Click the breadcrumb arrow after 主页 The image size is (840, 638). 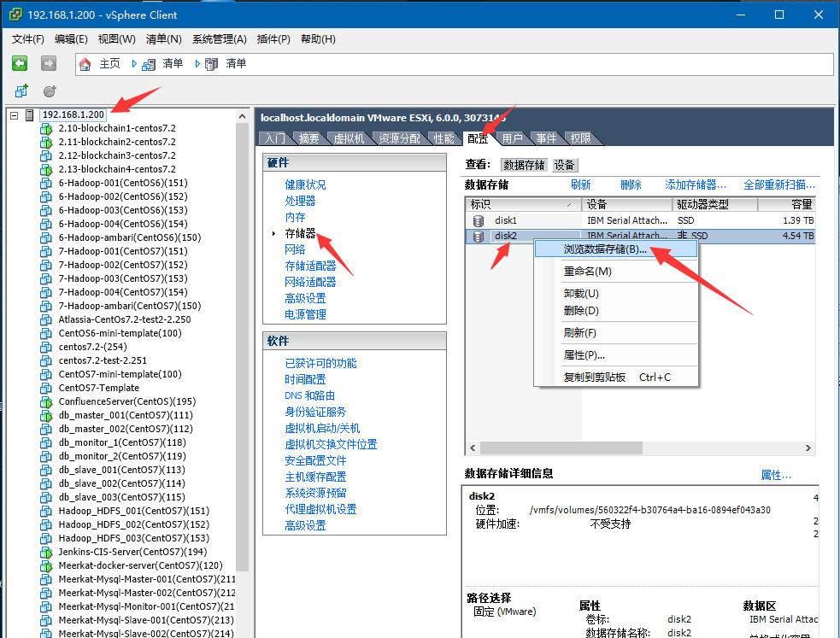tap(134, 64)
